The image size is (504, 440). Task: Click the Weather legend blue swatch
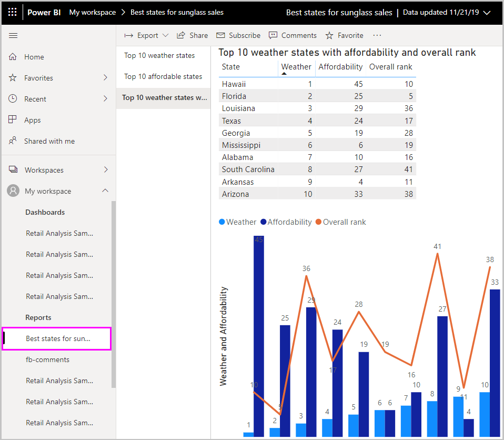tap(222, 222)
